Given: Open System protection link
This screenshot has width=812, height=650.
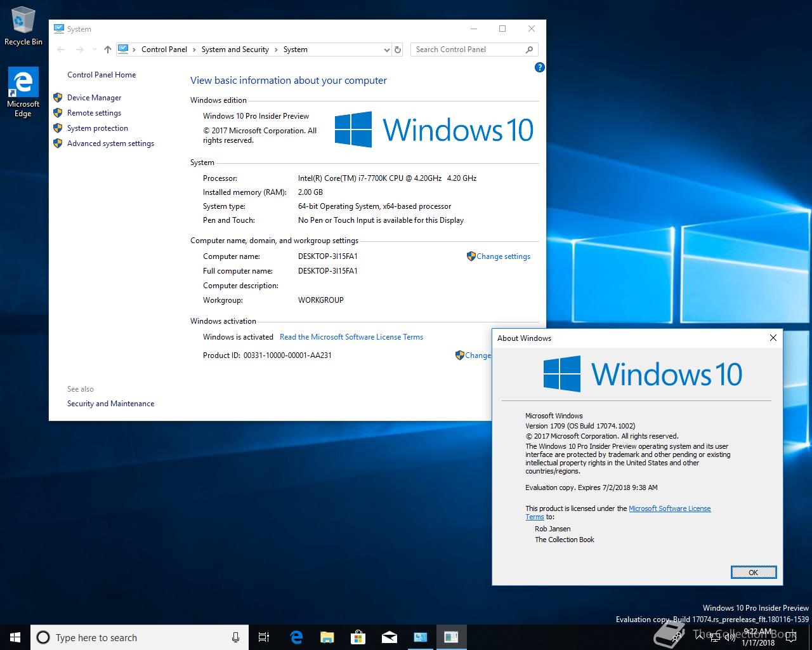Looking at the screenshot, I should coord(98,128).
